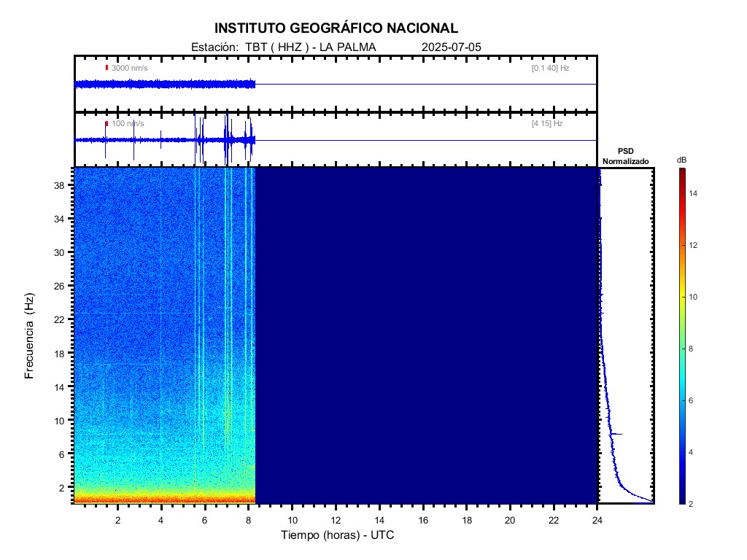Click the red scale bar beside 3000 nm/s
747x560 pixels.
point(107,68)
